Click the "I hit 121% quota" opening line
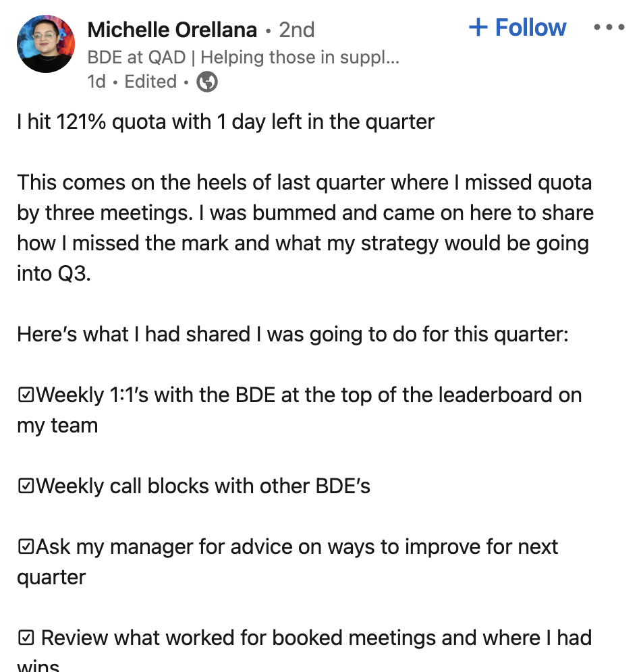Screen dimensions: 641x672 click(x=226, y=122)
